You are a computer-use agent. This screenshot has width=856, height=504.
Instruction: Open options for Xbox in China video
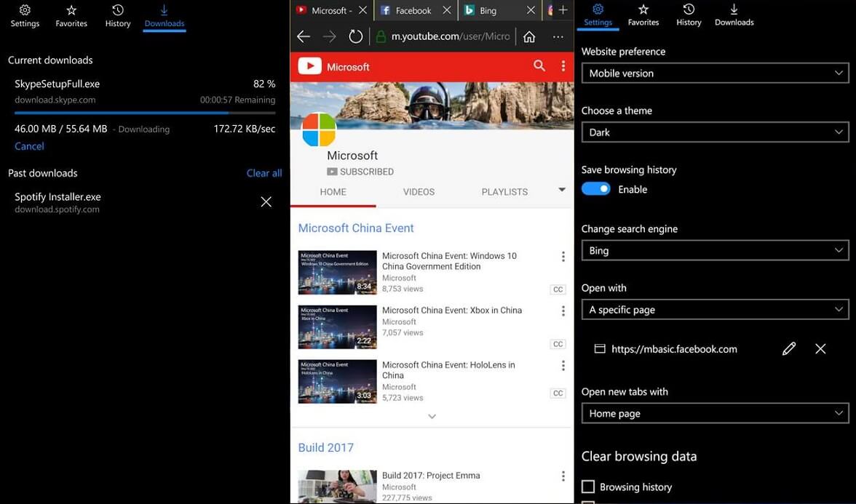pos(563,311)
